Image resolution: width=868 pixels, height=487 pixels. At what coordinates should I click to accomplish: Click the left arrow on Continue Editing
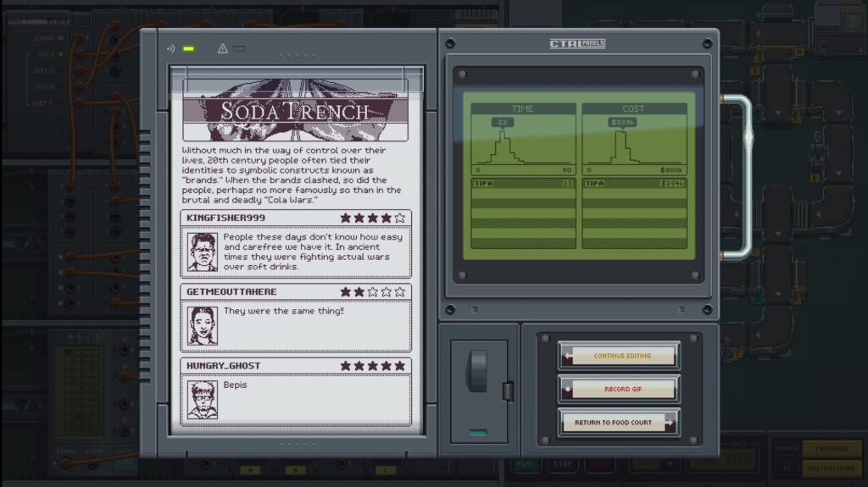pyautogui.click(x=567, y=356)
